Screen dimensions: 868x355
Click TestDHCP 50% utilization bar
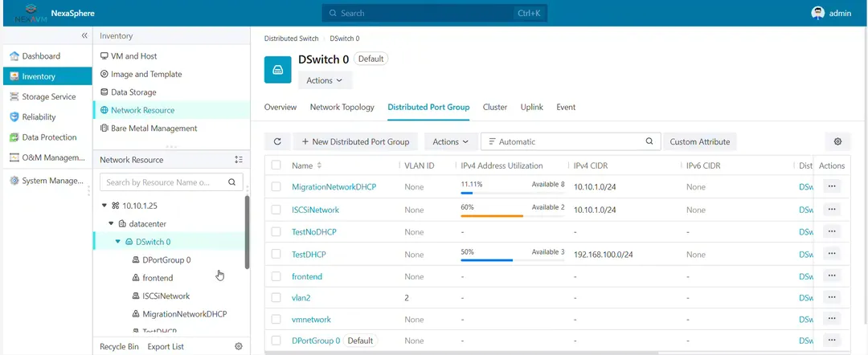512,260
